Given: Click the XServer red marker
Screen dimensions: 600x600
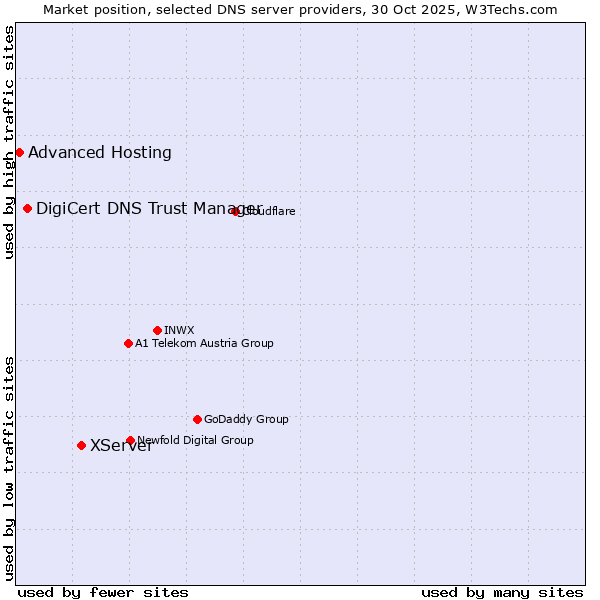Looking at the screenshot, I should click(81, 445).
